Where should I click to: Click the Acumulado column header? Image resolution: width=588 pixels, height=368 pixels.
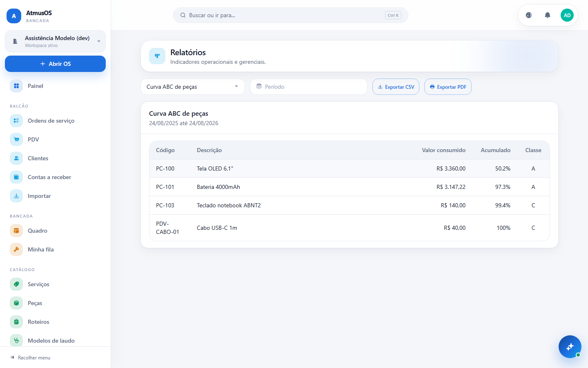coord(495,150)
